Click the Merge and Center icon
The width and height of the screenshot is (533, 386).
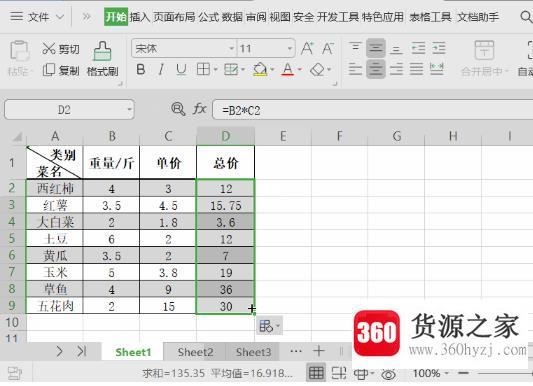[484, 50]
